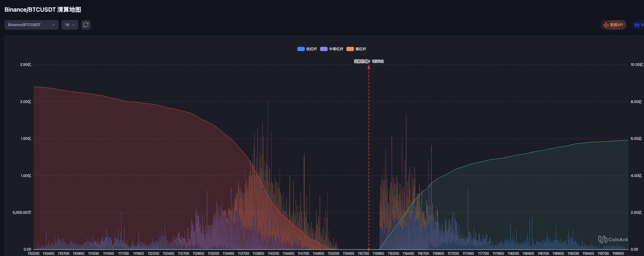Click the 116950 price axis label
The image size is (644, 256).
tap(439, 253)
